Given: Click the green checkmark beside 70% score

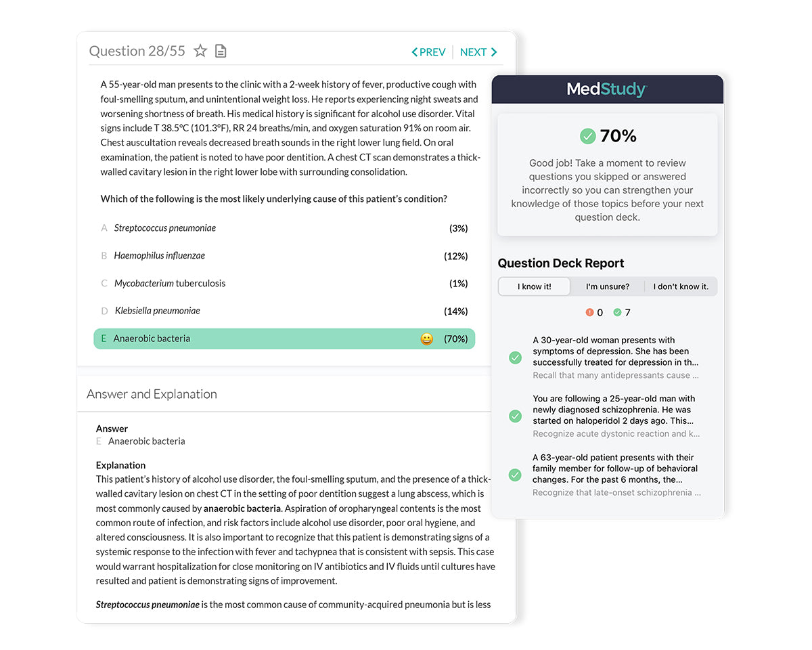Looking at the screenshot, I should 587,136.
